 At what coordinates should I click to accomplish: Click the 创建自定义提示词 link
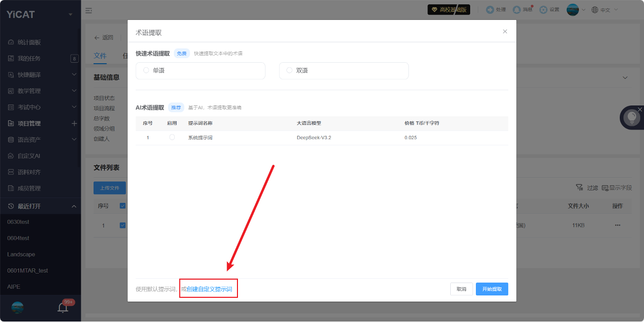209,289
